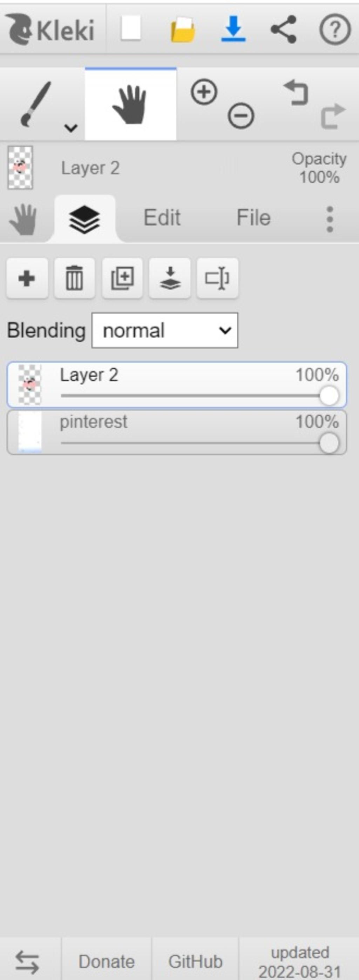The image size is (359, 980).
Task: Open the help question mark icon
Action: tap(335, 29)
